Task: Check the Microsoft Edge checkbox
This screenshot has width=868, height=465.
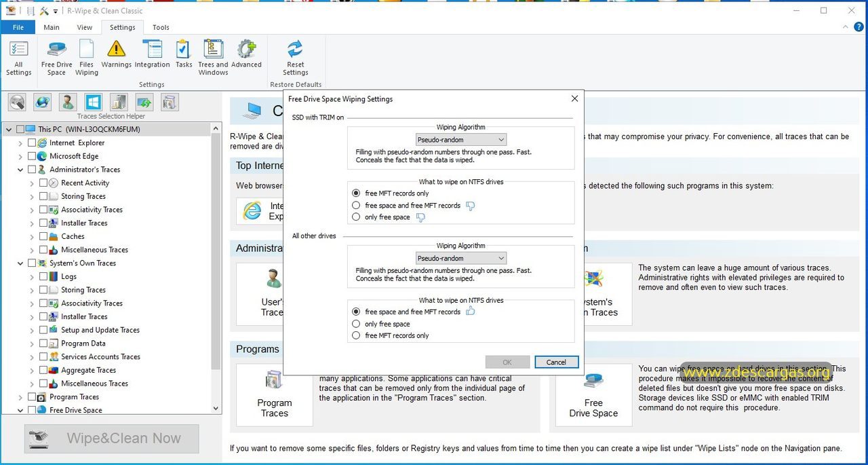Action: [31, 156]
